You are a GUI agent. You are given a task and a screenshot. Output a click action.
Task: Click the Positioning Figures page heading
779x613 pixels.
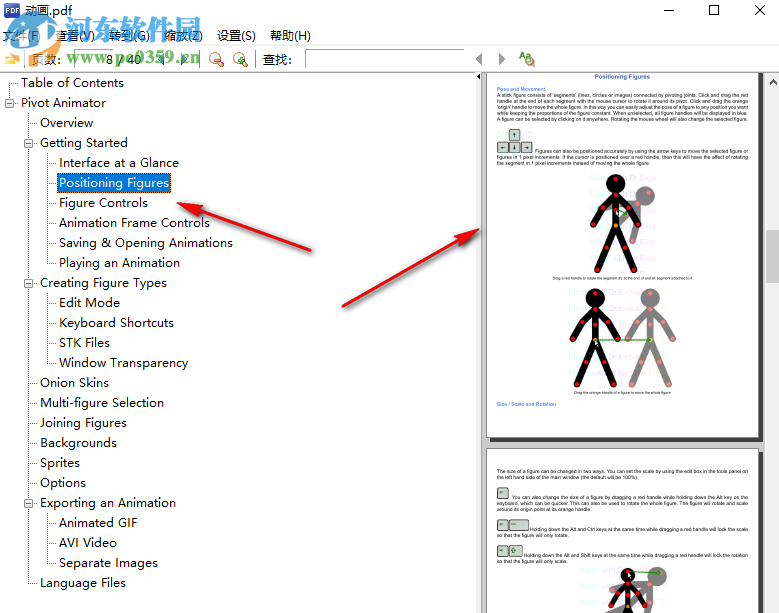(x=622, y=77)
